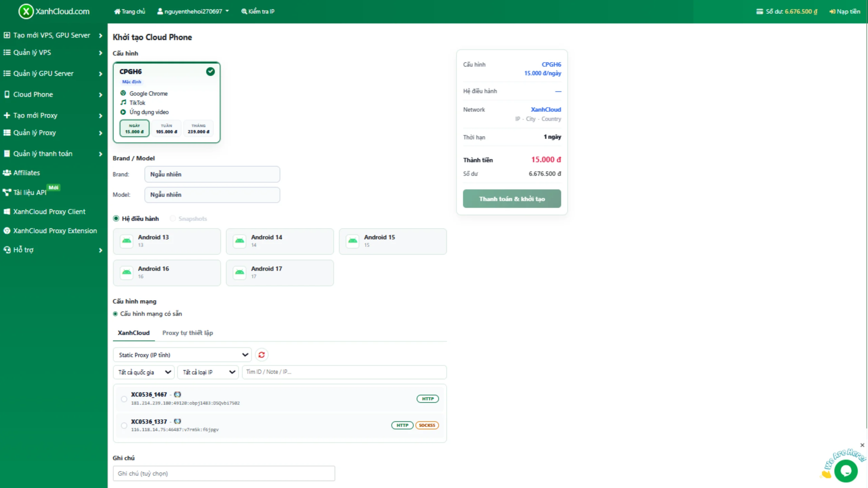Select the Snapshots radio button
Image resolution: width=868 pixels, height=488 pixels.
pos(173,219)
